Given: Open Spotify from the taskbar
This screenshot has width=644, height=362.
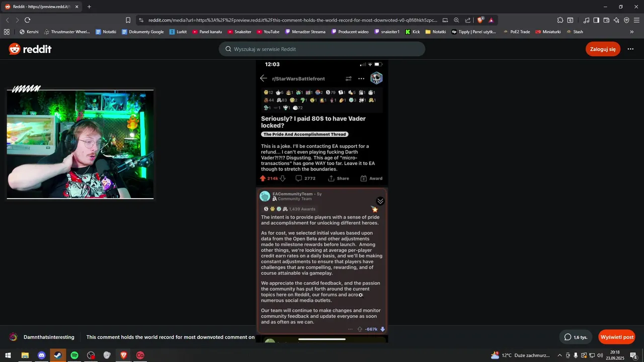Looking at the screenshot, I should (74, 355).
